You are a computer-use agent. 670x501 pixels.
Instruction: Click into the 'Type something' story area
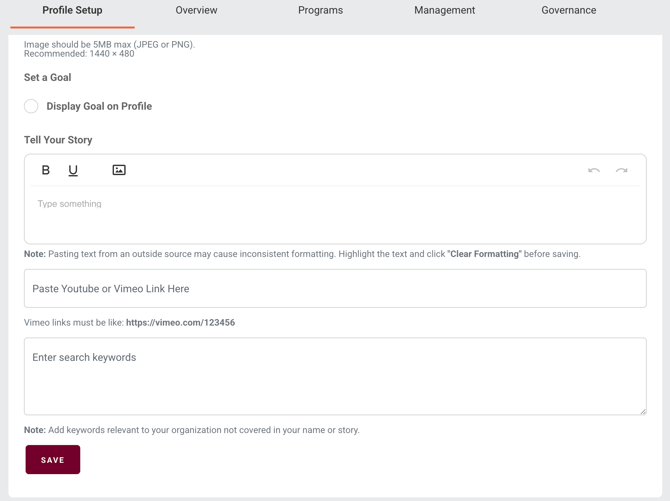(335, 214)
